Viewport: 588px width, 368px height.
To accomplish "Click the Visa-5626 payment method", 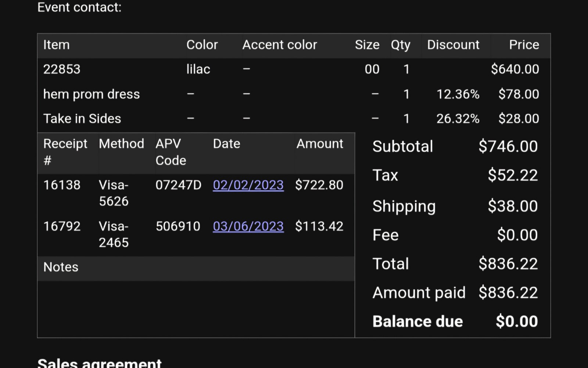I will (x=114, y=193).
